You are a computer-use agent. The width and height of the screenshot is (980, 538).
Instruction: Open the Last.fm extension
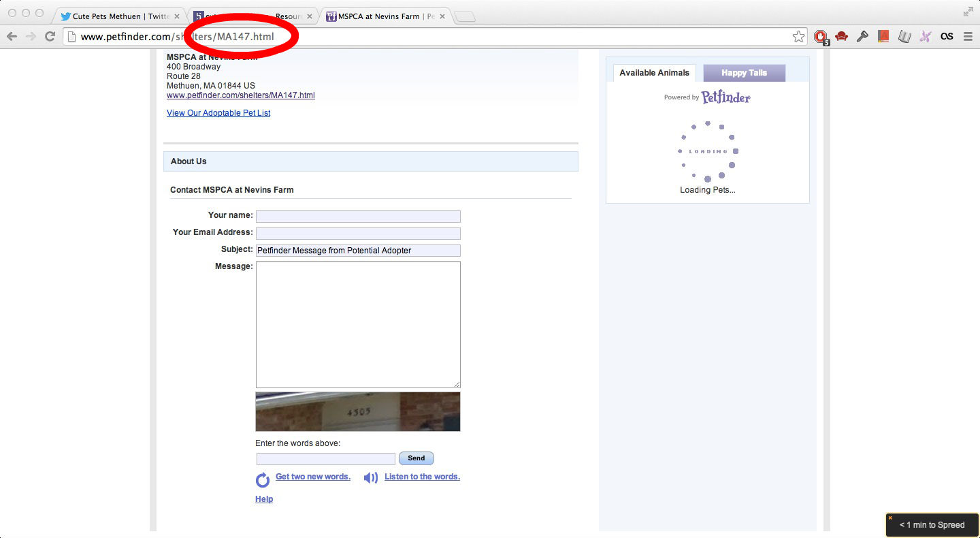tap(947, 37)
